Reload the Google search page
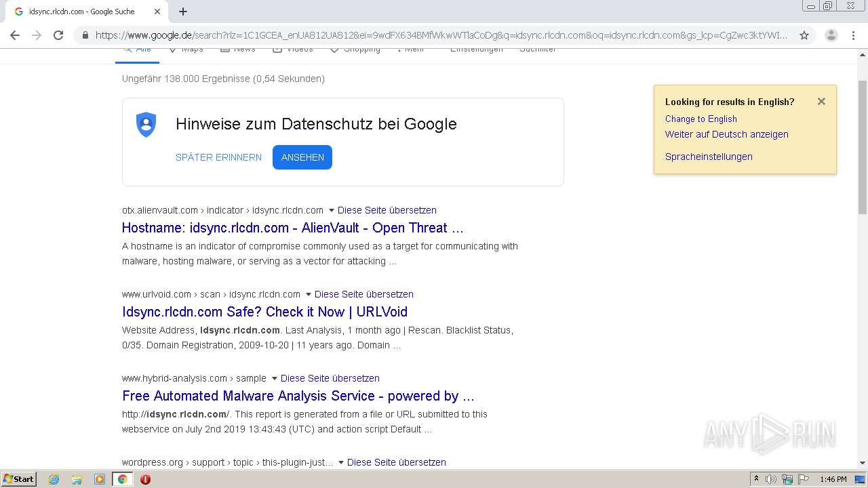Screen dimensions: 868x488 58,35
